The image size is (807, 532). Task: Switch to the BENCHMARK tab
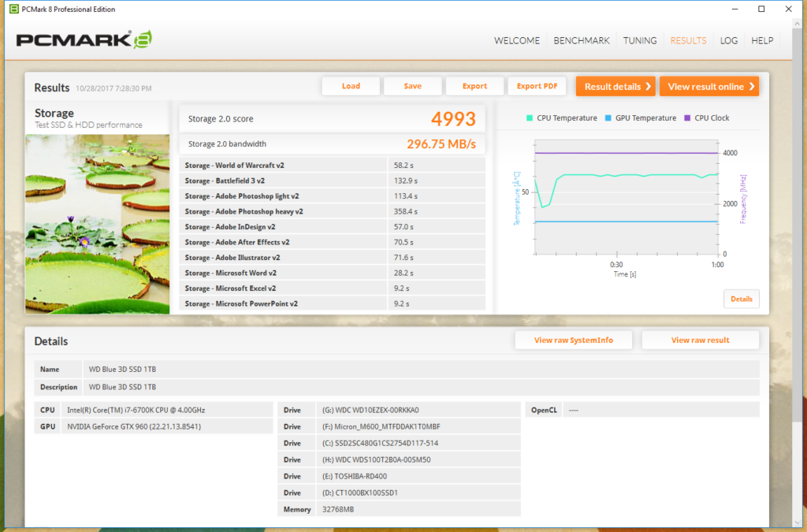pos(582,40)
